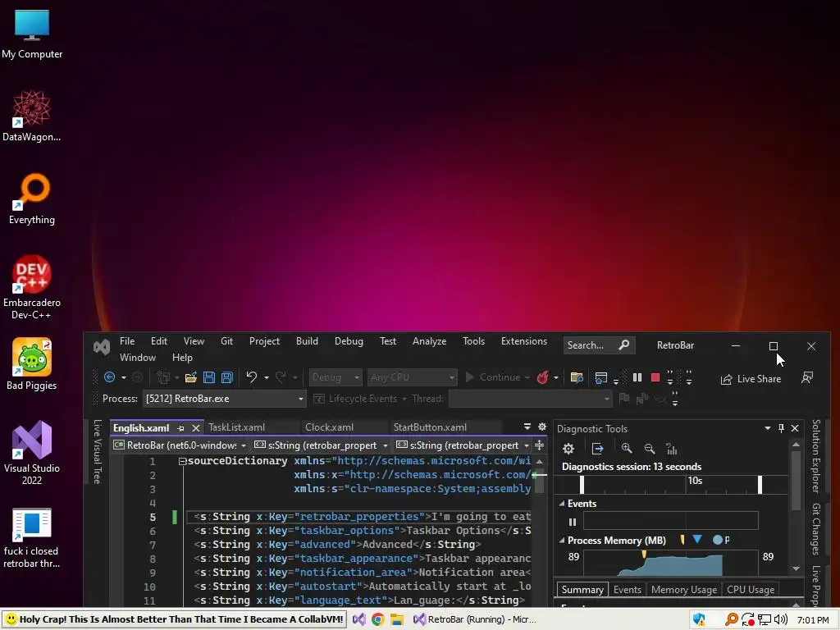This screenshot has height=630, width=840.
Task: Open the Git Changes side tab
Action: (x=816, y=529)
